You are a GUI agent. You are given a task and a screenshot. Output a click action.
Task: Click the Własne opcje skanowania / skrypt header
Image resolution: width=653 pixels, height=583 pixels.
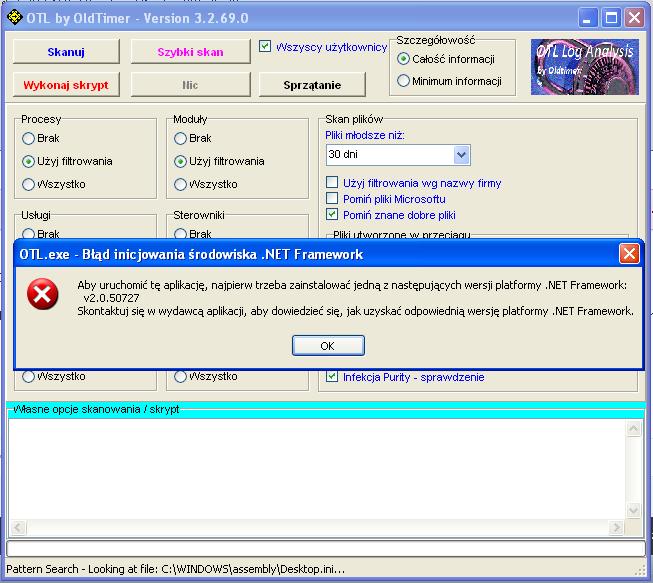[96, 409]
